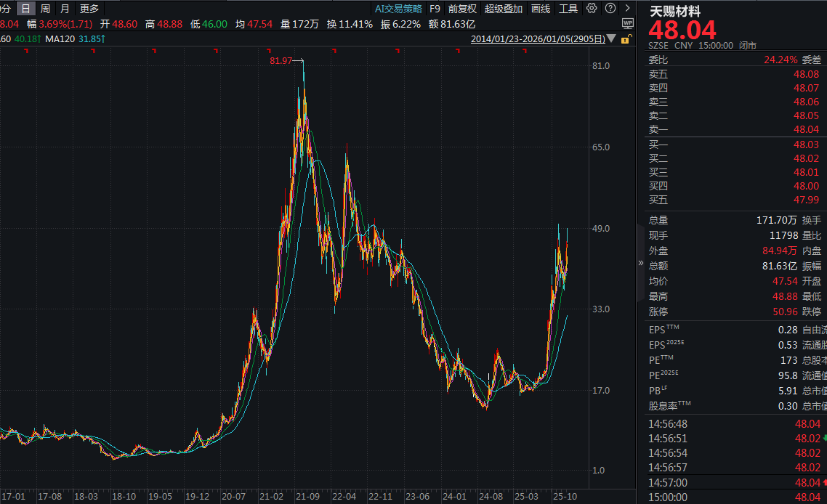This screenshot has width=827, height=504.
Task: Click the F9 button
Action: [x=435, y=9]
